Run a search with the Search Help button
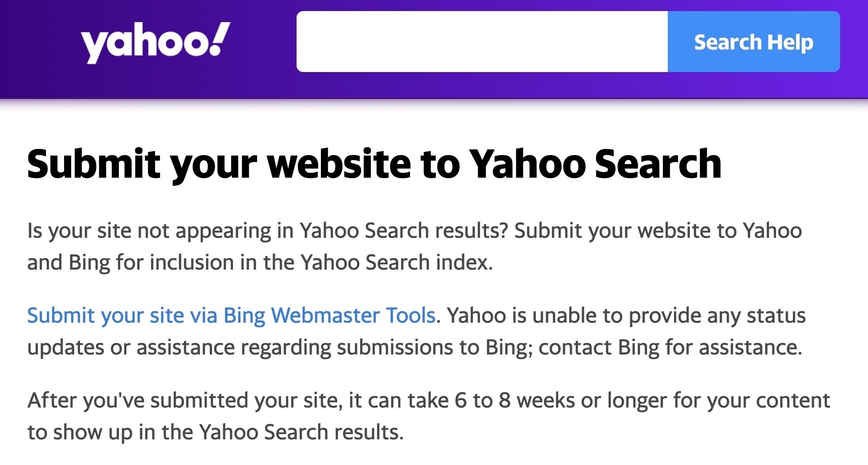868x465 pixels. [x=753, y=42]
